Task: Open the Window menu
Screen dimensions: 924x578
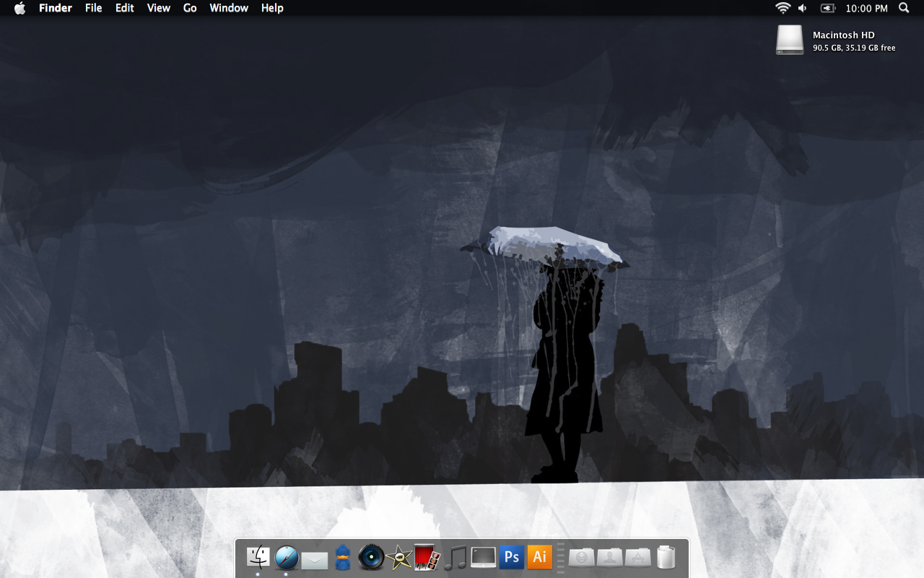Action: tap(229, 8)
